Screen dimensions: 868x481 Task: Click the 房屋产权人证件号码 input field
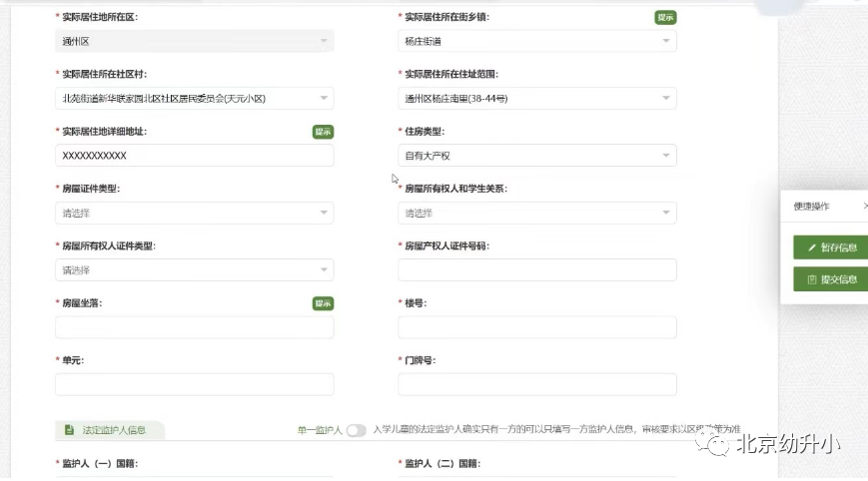tap(537, 270)
